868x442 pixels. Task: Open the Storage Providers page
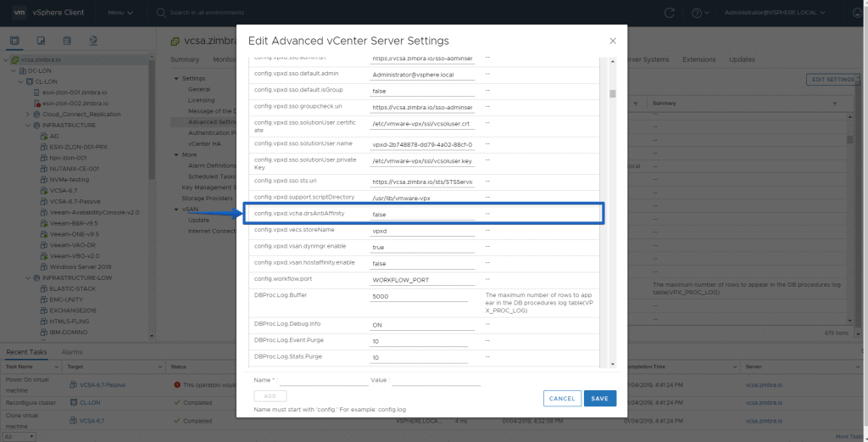[207, 199]
